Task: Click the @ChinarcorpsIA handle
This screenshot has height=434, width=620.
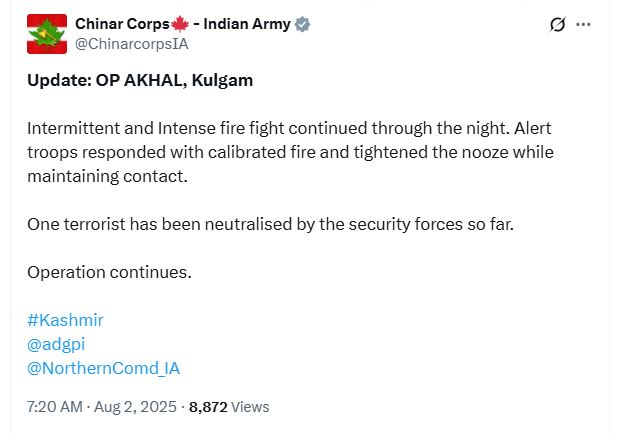Action: click(132, 43)
